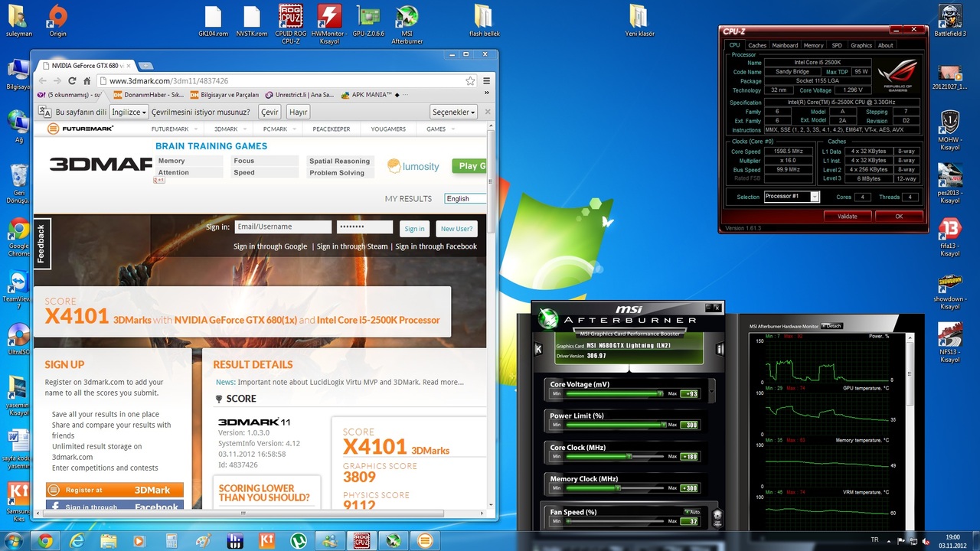
Task: Click the Windows Start button
Action: pos(15,541)
